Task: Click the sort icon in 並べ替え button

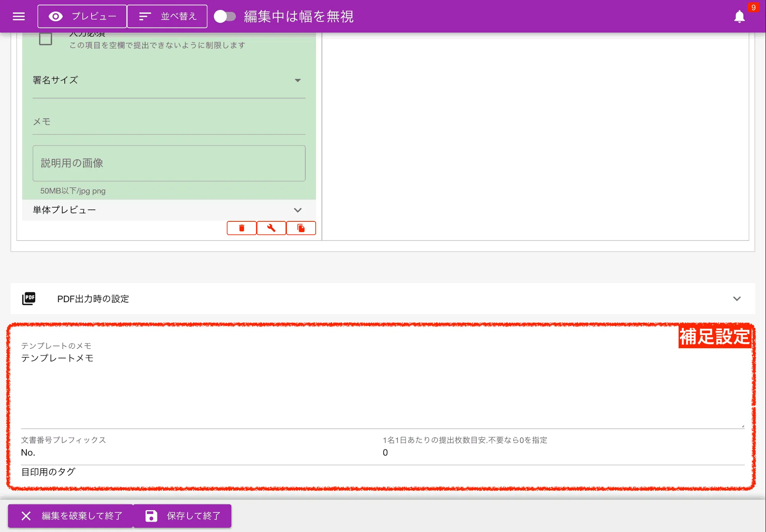Action: coord(145,16)
